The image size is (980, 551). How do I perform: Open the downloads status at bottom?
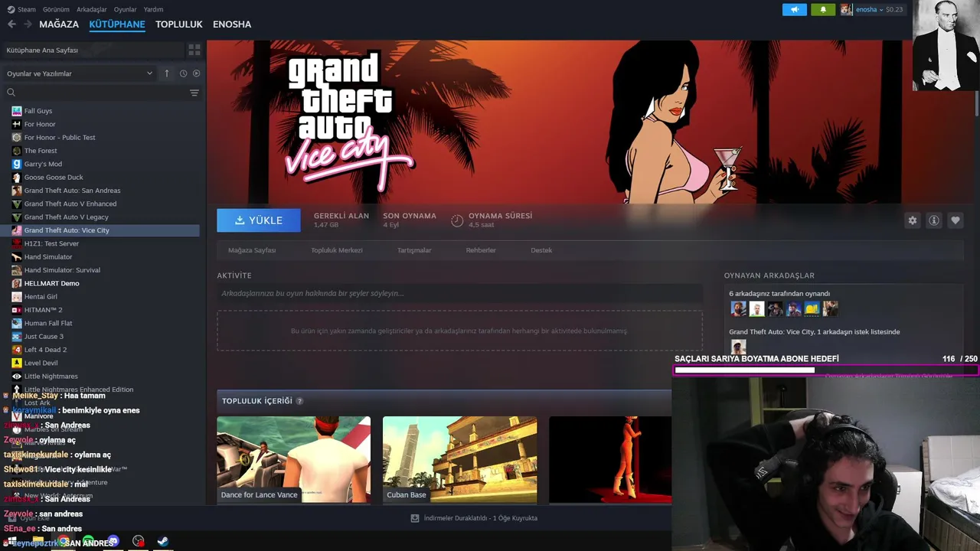pos(475,518)
